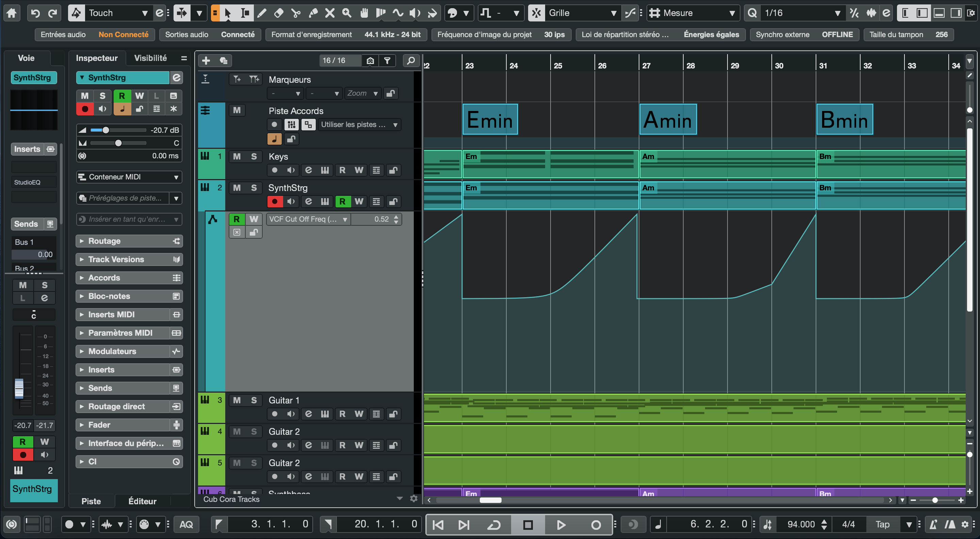
Task: Expand the Track Versions inspector section
Action: (x=129, y=259)
